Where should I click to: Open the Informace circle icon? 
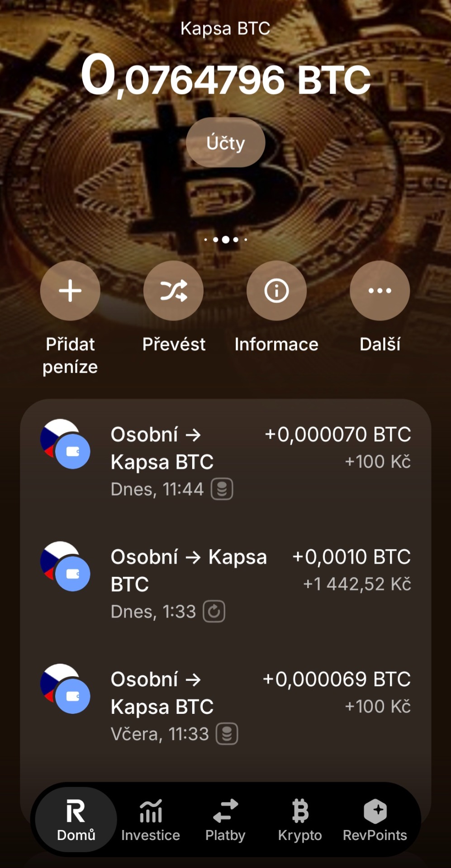pos(276,291)
